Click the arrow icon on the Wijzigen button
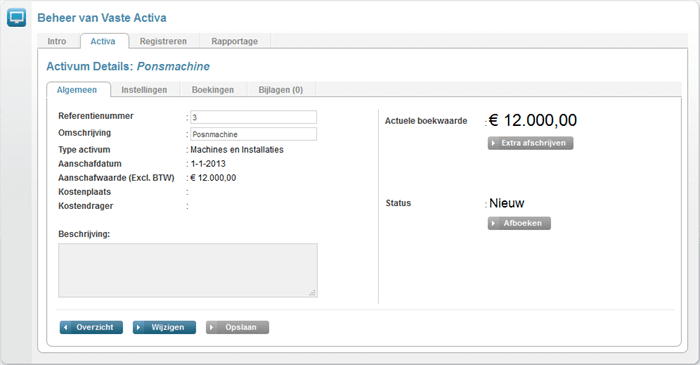This screenshot has height=365, width=700. 138,327
